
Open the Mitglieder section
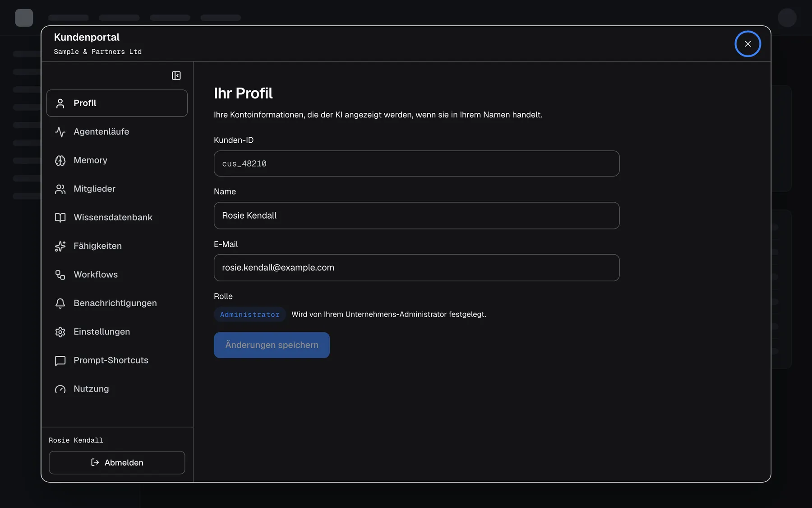tap(117, 189)
